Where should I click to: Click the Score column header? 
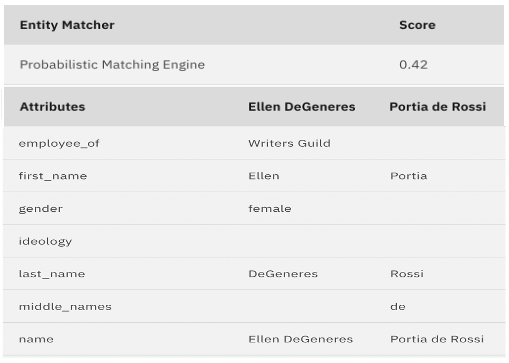(417, 25)
